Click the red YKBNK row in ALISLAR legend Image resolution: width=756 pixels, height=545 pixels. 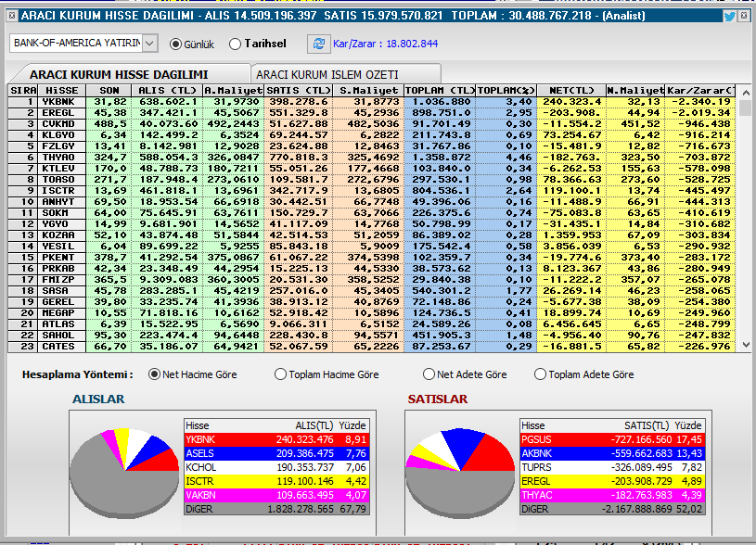(276, 439)
